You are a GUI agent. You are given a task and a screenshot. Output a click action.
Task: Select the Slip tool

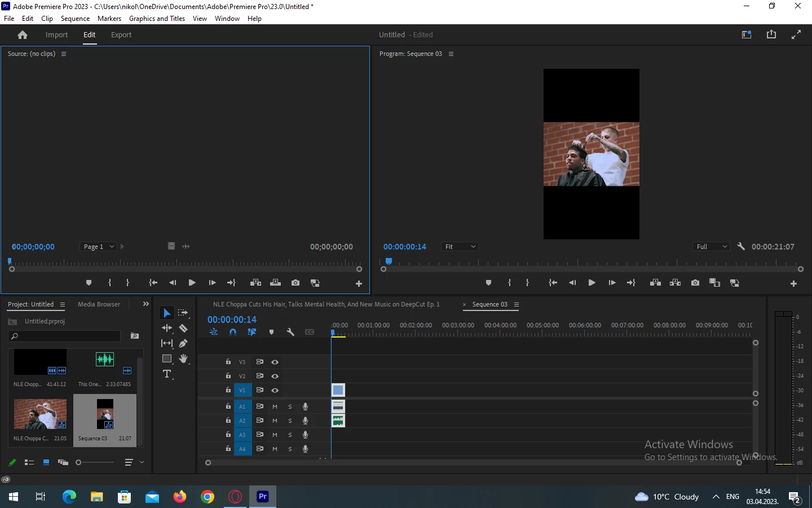click(x=167, y=343)
